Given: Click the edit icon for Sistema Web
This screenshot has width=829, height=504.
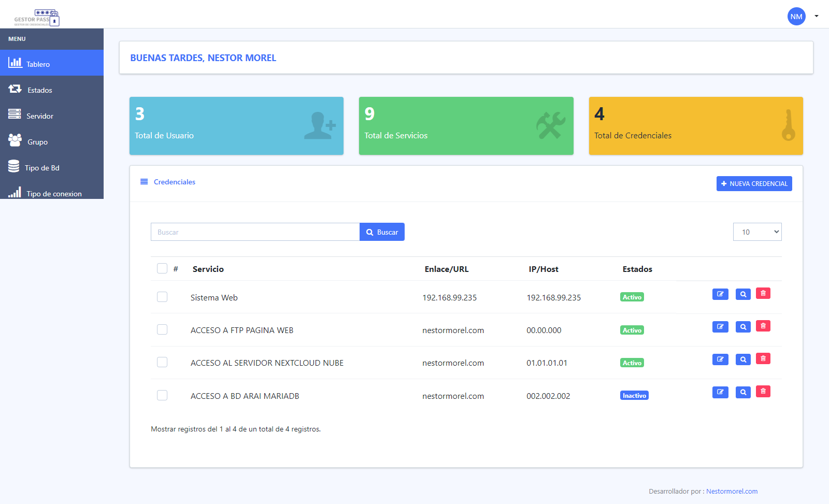Looking at the screenshot, I should [720, 294].
